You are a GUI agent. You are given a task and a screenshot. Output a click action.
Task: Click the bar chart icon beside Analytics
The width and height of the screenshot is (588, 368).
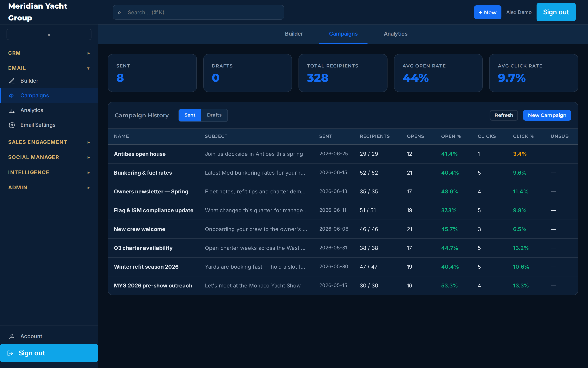[x=12, y=110]
